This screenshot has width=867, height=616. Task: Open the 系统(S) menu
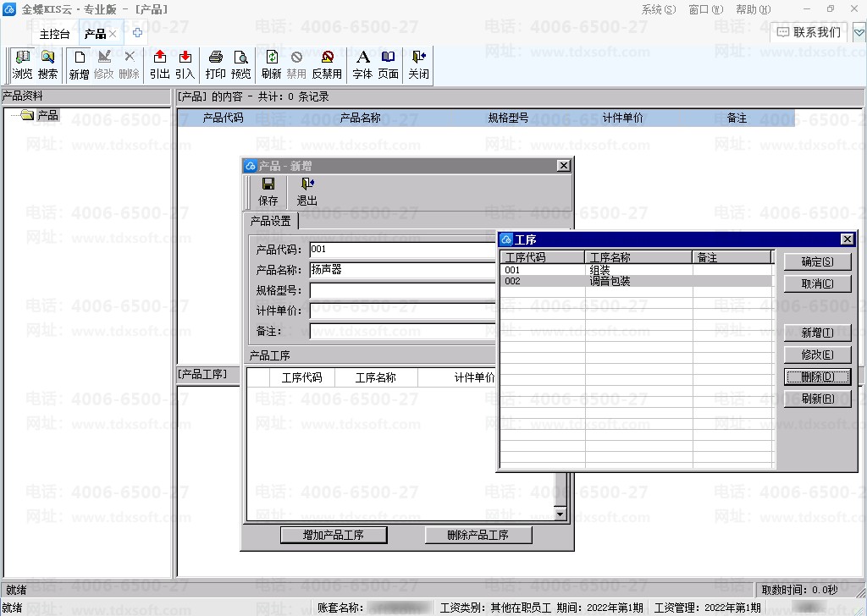coord(658,9)
